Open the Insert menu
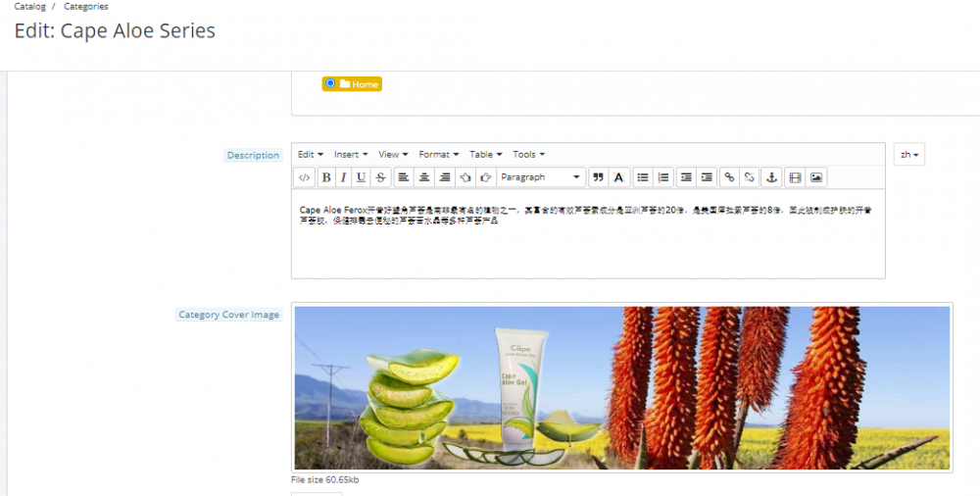 click(x=350, y=155)
